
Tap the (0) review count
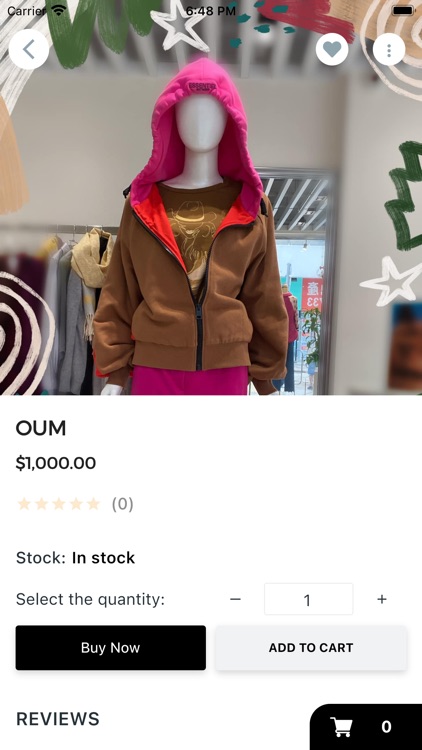tap(122, 504)
